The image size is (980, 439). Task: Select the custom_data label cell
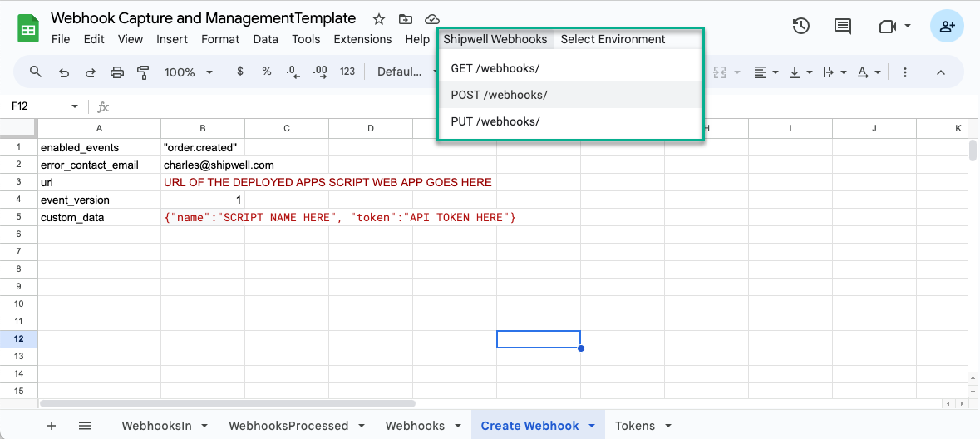(x=100, y=218)
